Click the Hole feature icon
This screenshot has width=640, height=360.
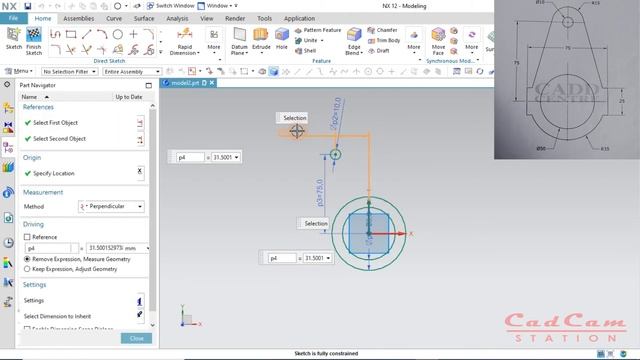tap(282, 35)
